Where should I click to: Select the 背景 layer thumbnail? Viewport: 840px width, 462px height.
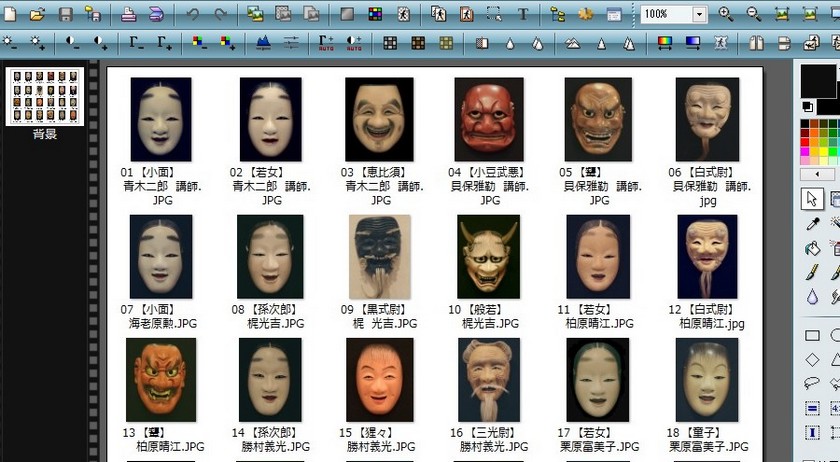[45, 96]
